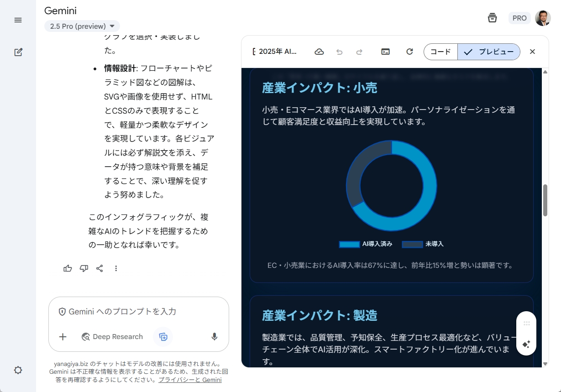Viewport: 561px width, 392px height.
Task: Give a thumbs up to the response
Action: click(68, 268)
